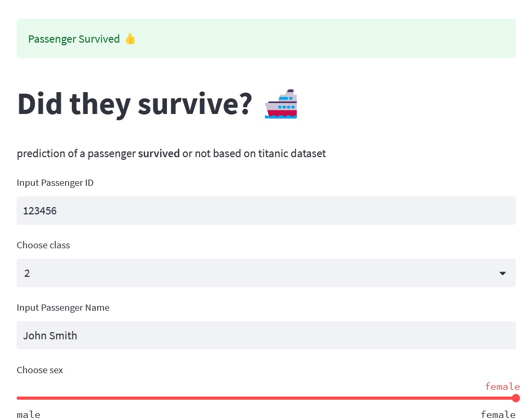The height and width of the screenshot is (420, 532).
Task: Select the text 123456 in Passenger ID
Action: (x=40, y=210)
